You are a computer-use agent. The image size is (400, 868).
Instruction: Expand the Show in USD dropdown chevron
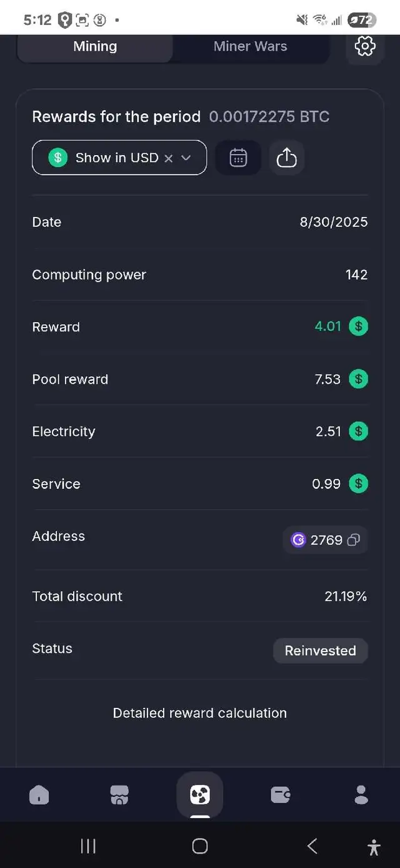pyautogui.click(x=186, y=158)
